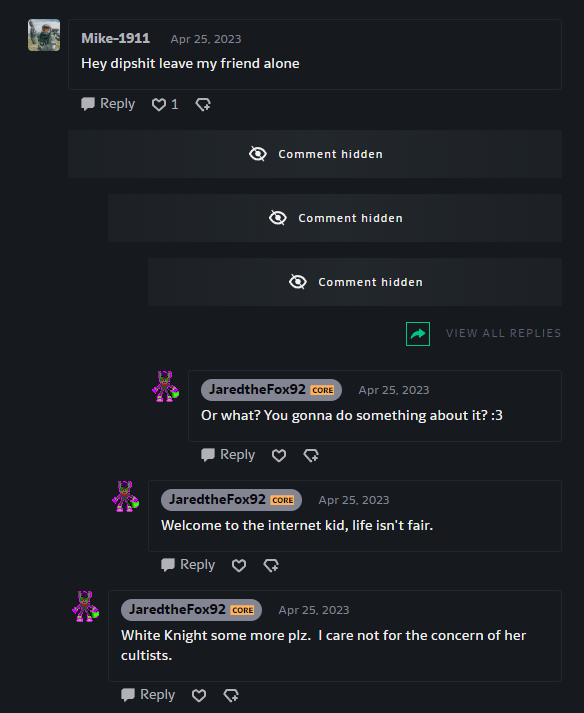
Task: Open VIEW ALL REPLIES link
Action: (x=503, y=333)
